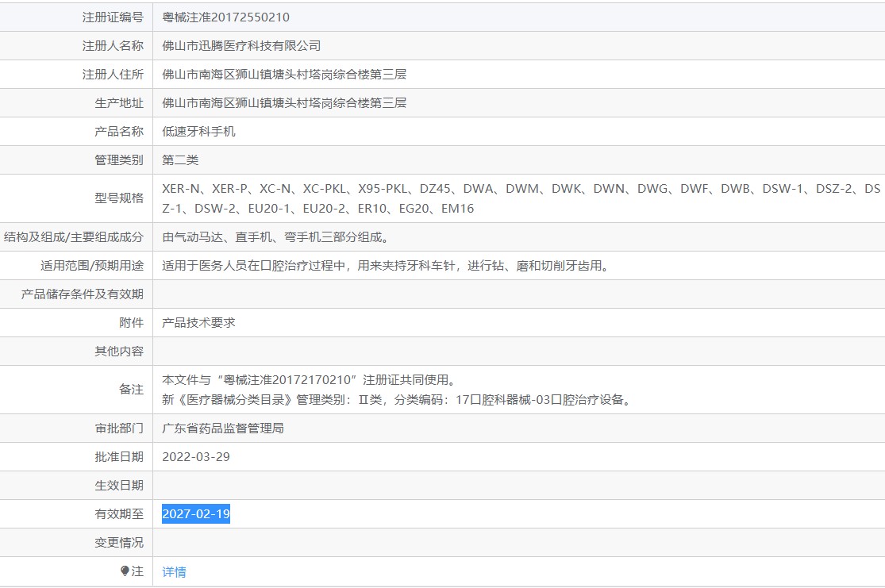Click the 变更情况 label
The height and width of the screenshot is (588, 885).
click(119, 542)
